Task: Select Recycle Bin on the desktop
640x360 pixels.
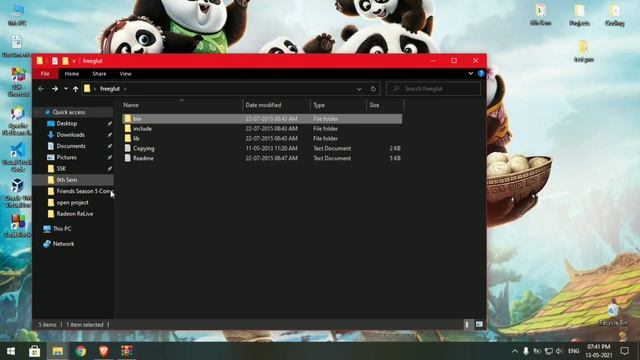Action: (x=613, y=315)
